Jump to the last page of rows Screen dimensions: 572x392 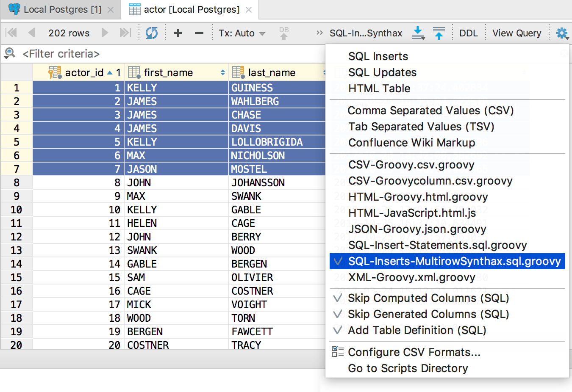point(125,33)
